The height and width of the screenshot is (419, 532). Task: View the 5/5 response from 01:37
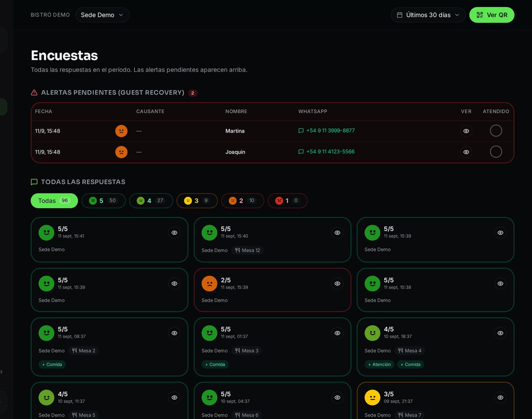337,333
